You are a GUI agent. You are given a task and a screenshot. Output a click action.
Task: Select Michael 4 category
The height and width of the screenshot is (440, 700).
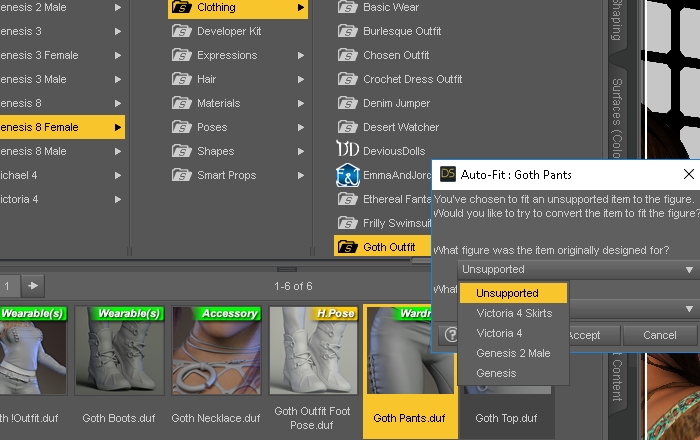click(62, 175)
